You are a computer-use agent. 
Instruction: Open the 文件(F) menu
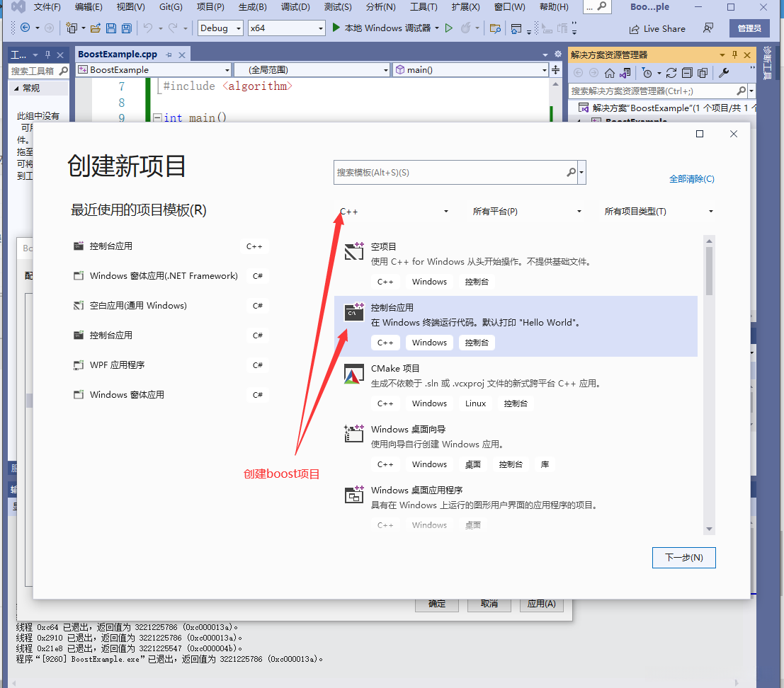coord(47,7)
